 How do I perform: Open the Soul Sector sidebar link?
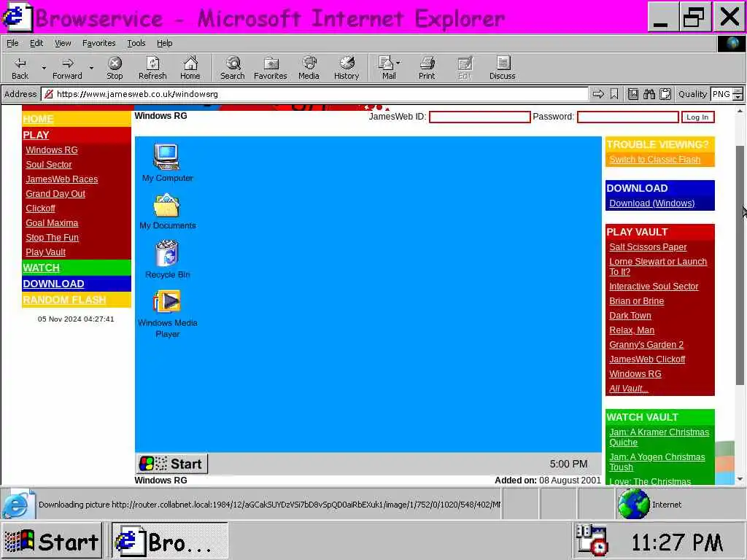point(49,165)
